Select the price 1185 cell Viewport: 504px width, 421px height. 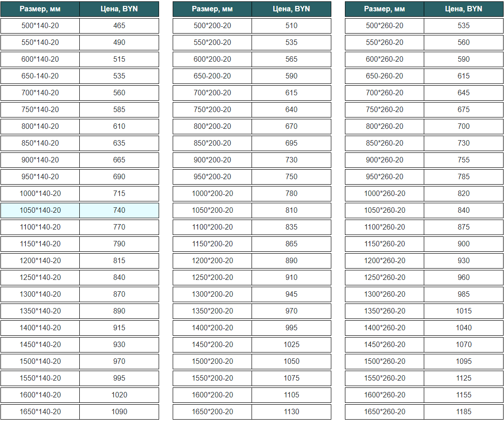pyautogui.click(x=464, y=411)
